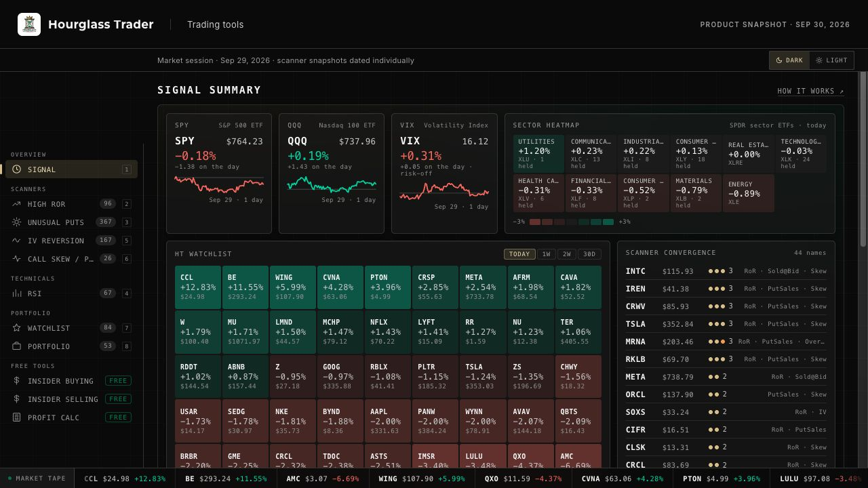Click the FREE badge beside Profit Calc
This screenshot has height=488, width=868.
click(118, 418)
